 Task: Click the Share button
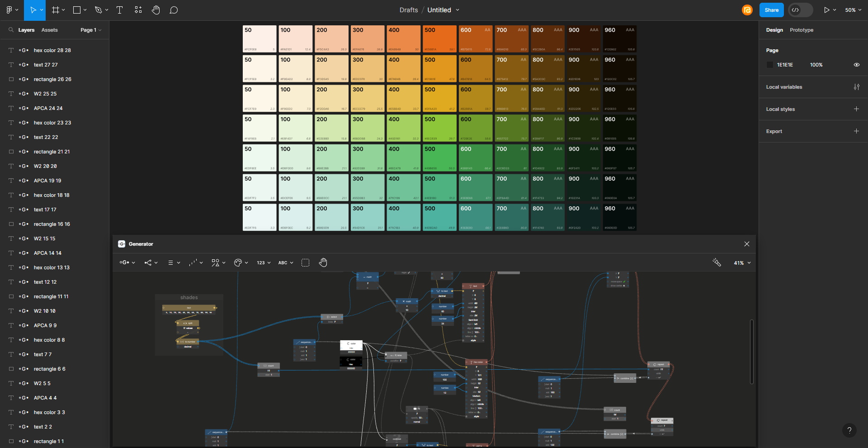[771, 10]
